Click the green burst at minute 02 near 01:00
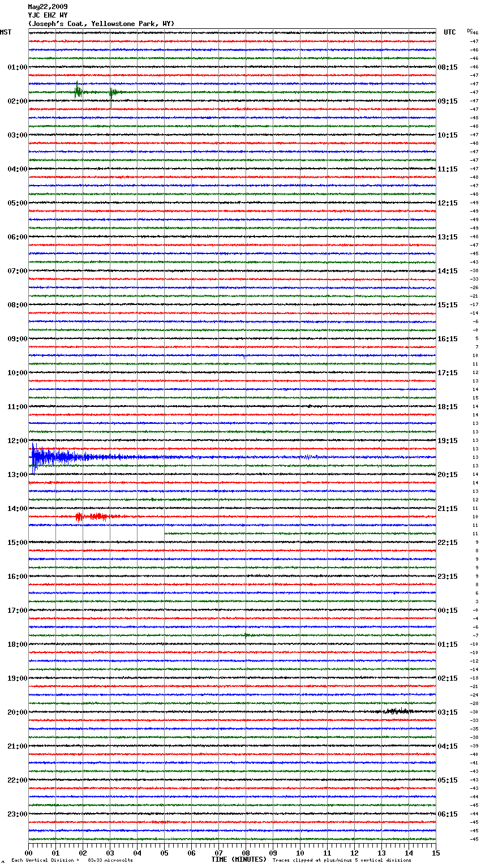481x868 pixels. click(x=78, y=91)
